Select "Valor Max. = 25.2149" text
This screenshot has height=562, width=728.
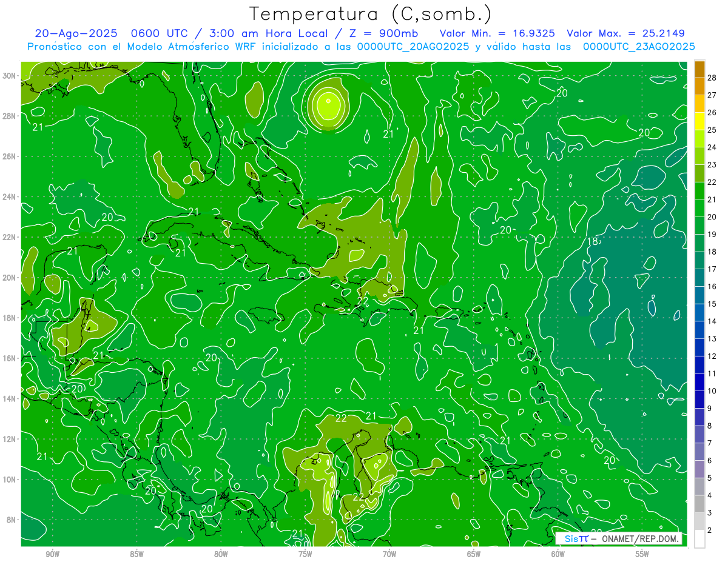point(625,33)
